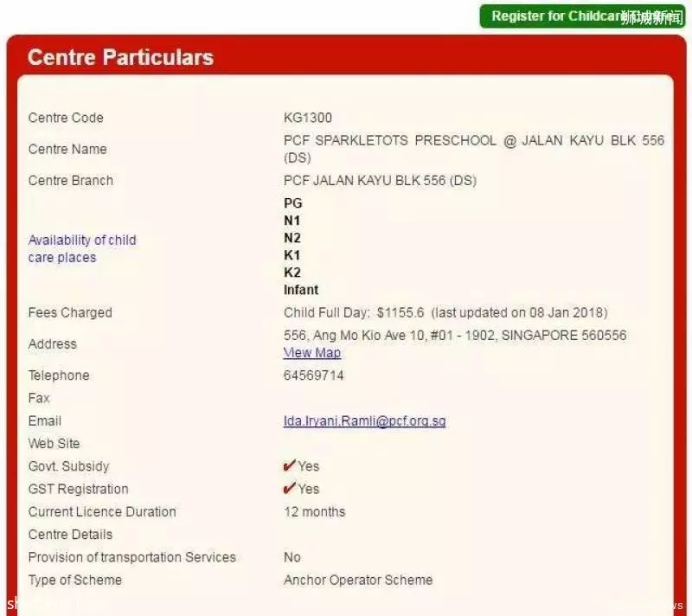Image resolution: width=692 pixels, height=616 pixels.
Task: Click the Provision of transportation Services label
Action: tap(132, 557)
